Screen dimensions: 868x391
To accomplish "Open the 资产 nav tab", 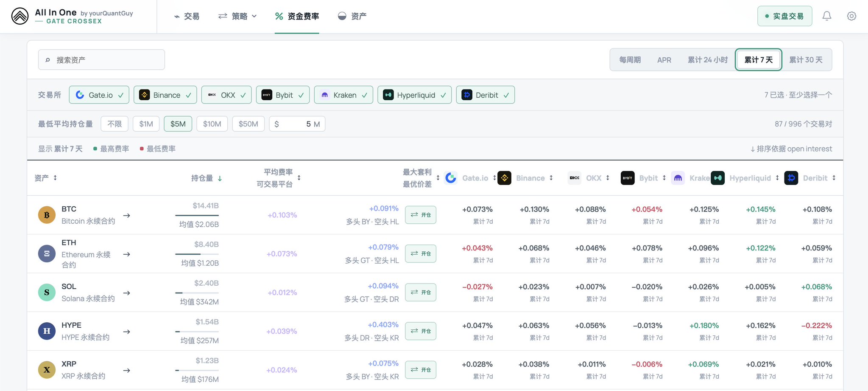I will [352, 16].
